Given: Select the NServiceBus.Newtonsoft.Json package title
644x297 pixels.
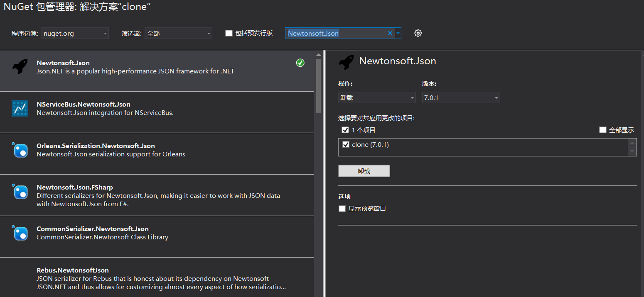Looking at the screenshot, I should [x=84, y=105].
